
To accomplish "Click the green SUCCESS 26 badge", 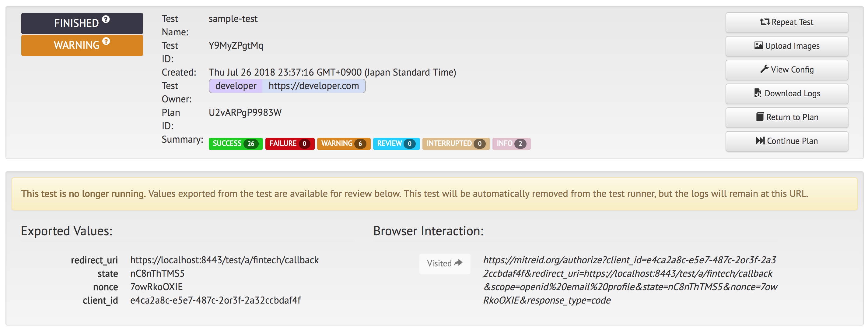I will 235,144.
